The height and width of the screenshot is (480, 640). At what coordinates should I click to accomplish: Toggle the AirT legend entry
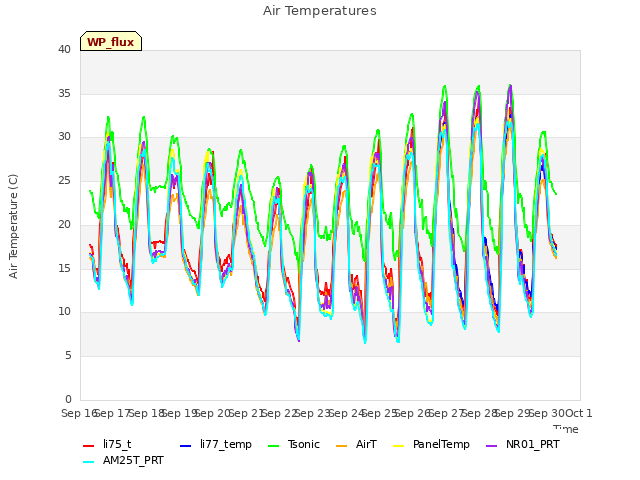click(x=356, y=444)
